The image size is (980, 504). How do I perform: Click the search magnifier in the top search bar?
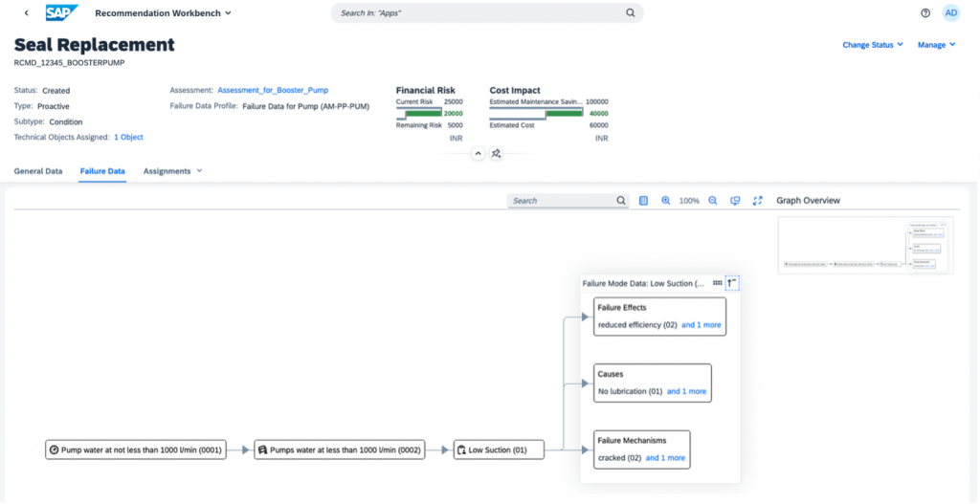coord(630,12)
